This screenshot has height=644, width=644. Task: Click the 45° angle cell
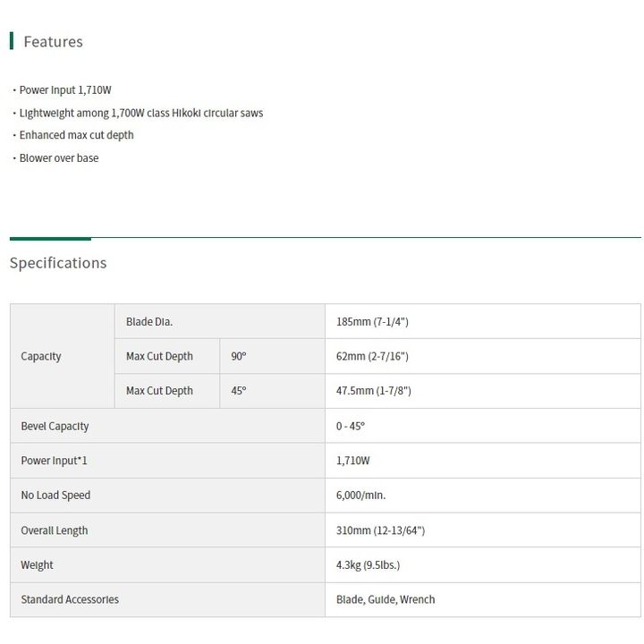pyautogui.click(x=272, y=391)
